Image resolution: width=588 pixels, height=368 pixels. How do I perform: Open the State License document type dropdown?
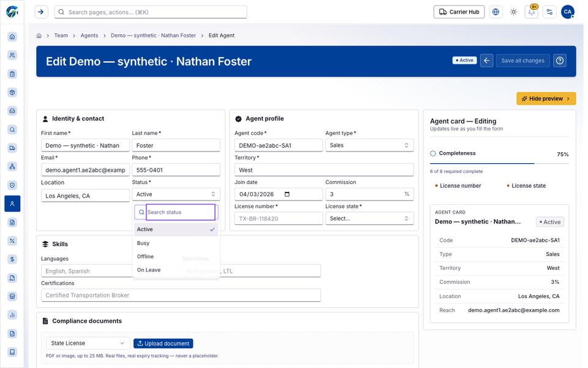click(x=88, y=343)
